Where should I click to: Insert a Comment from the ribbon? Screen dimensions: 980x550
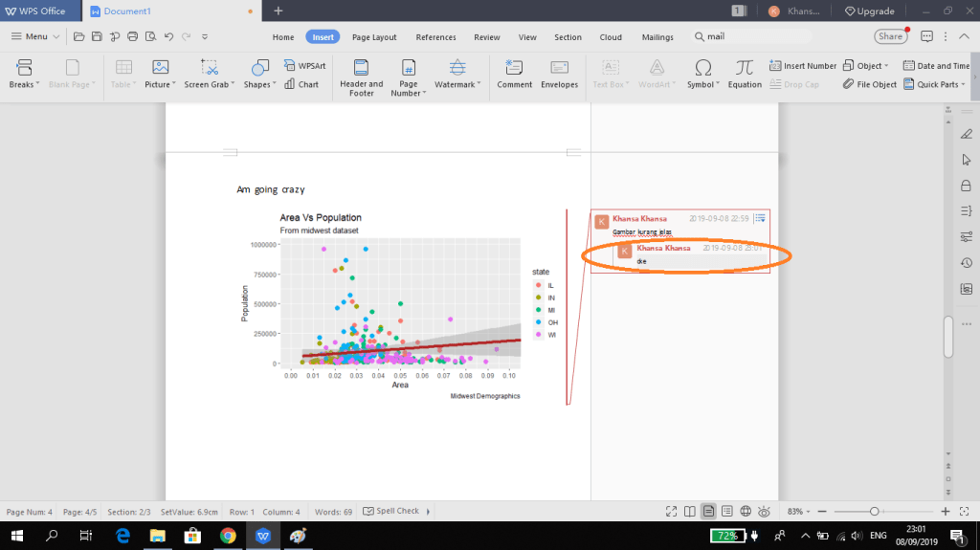(514, 74)
